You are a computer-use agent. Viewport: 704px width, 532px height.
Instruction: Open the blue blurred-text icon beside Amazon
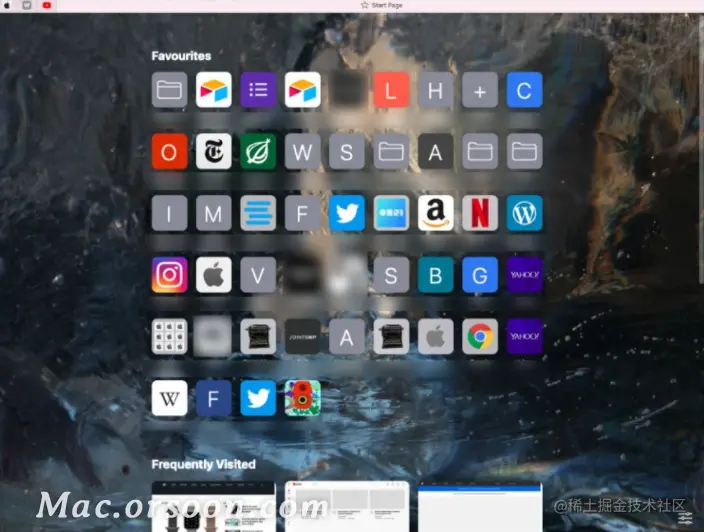coord(391,213)
